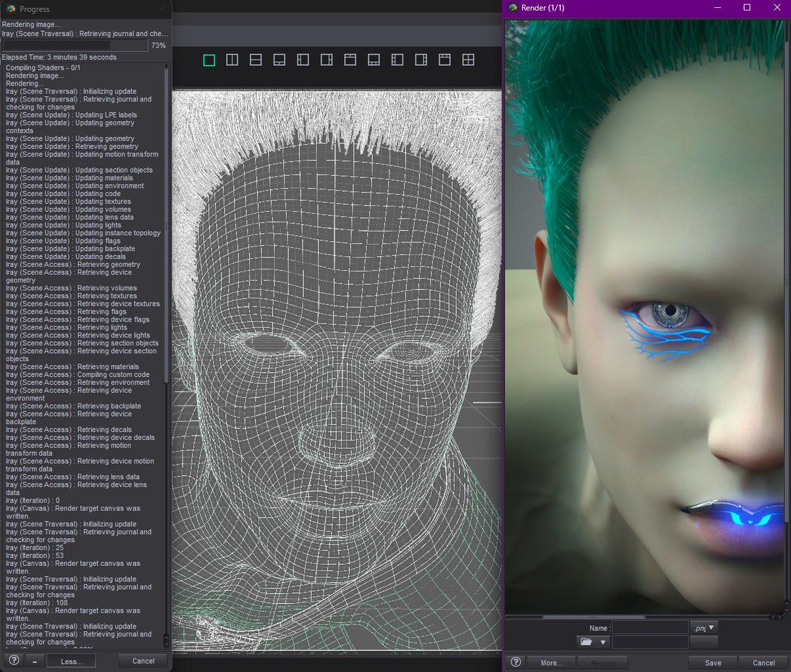Click 'Iray (Iteration) : 25' log line
This screenshot has height=672, width=791.
35,547
